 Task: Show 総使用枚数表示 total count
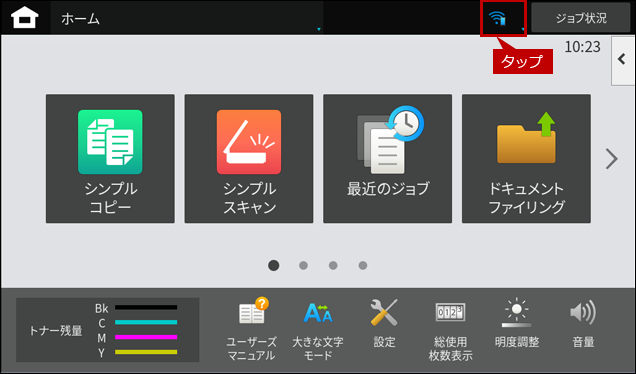[450, 329]
